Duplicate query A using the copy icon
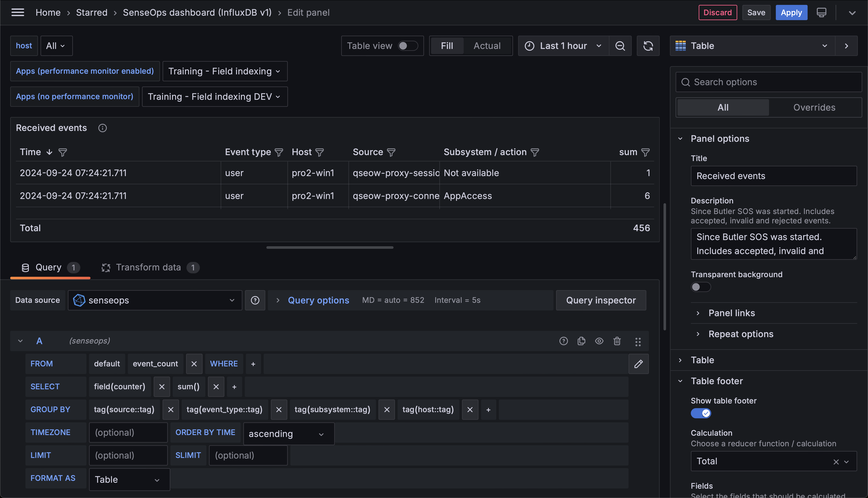Screen dimensions: 868x498 point(581,341)
